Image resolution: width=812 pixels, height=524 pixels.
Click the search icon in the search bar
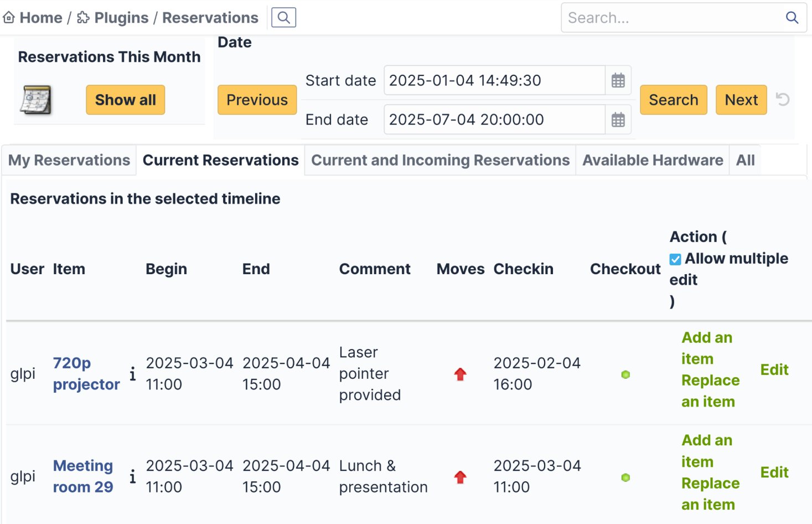pos(792,17)
